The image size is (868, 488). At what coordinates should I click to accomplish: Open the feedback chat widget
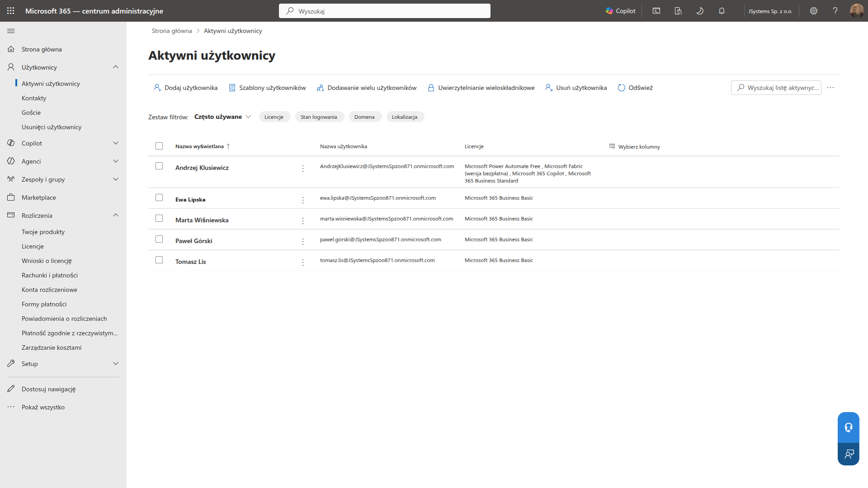pyautogui.click(x=849, y=454)
